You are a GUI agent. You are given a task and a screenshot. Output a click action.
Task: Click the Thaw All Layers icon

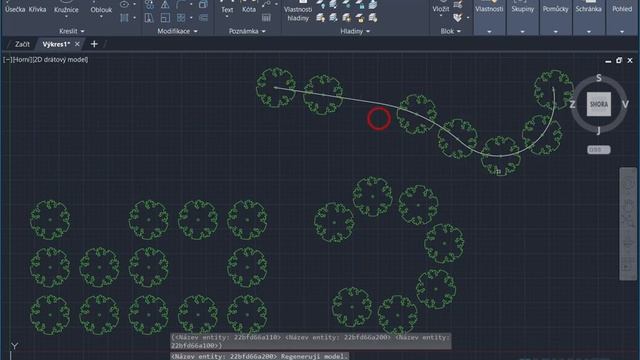click(347, 18)
